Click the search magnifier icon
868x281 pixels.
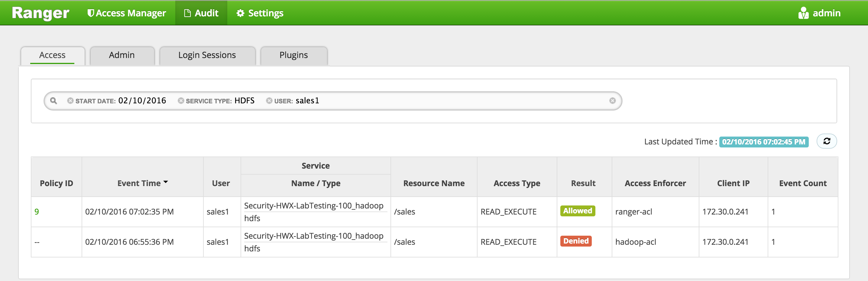tap(53, 100)
